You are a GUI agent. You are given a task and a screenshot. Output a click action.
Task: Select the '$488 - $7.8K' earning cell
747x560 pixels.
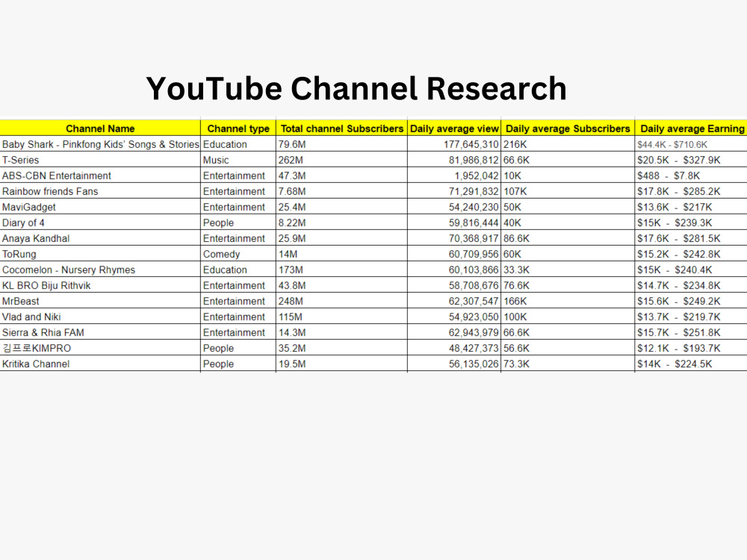(691, 175)
